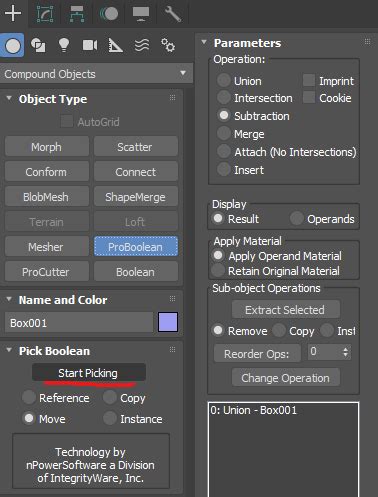
Task: Select the Reference radio button
Action: [x=29, y=397]
